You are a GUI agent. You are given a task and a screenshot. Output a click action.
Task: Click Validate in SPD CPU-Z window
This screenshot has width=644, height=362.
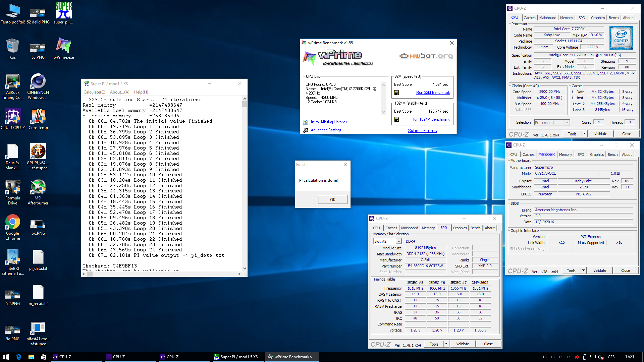pyautogui.click(x=463, y=344)
